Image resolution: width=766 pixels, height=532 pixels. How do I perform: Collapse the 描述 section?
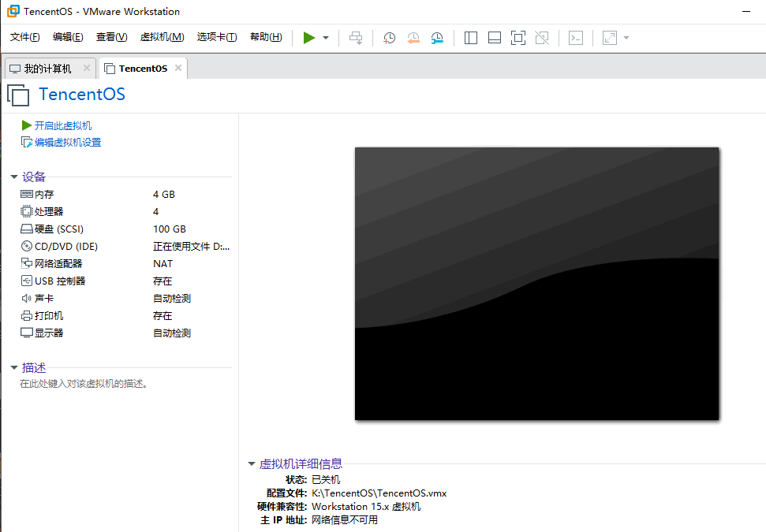pos(14,367)
